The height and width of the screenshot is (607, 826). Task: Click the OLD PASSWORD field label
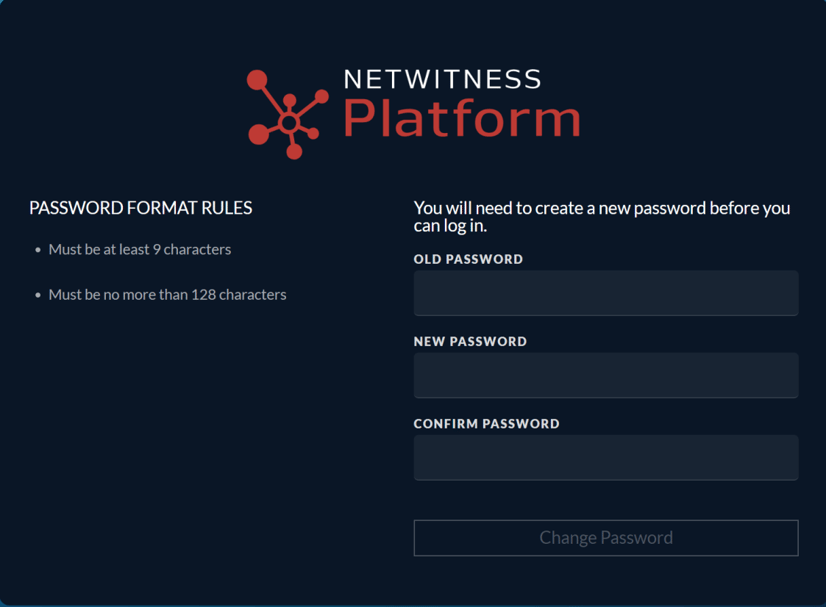click(468, 259)
